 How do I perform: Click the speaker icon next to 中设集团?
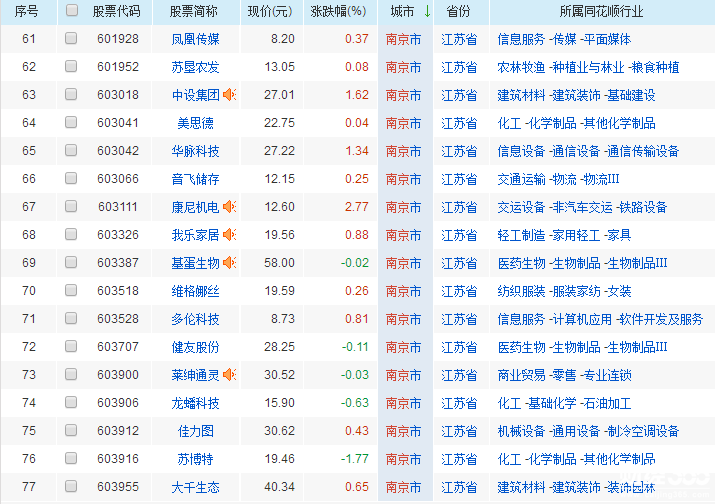tap(230, 95)
